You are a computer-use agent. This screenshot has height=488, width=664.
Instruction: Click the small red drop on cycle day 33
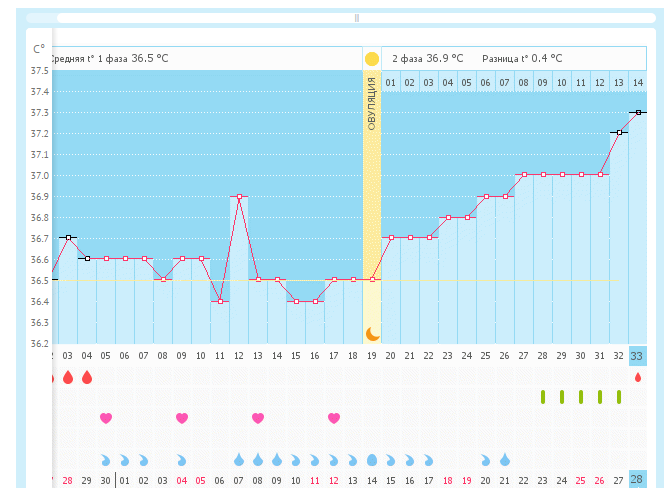(x=638, y=377)
